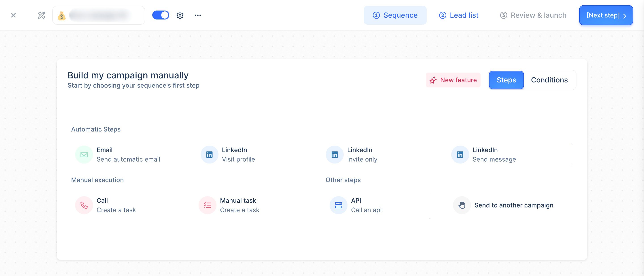Click the Call create a task icon
This screenshot has width=644, height=276.
pos(84,205)
